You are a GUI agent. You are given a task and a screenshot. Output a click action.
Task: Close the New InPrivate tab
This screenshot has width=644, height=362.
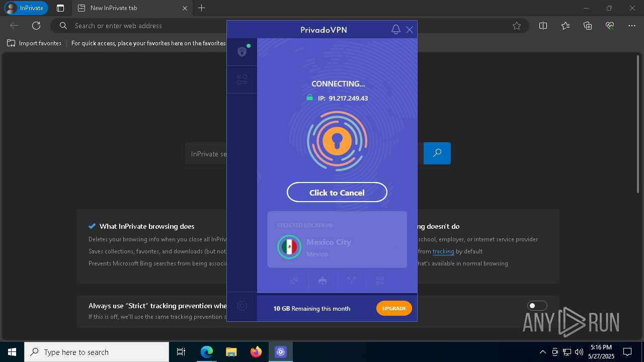pos(185,8)
